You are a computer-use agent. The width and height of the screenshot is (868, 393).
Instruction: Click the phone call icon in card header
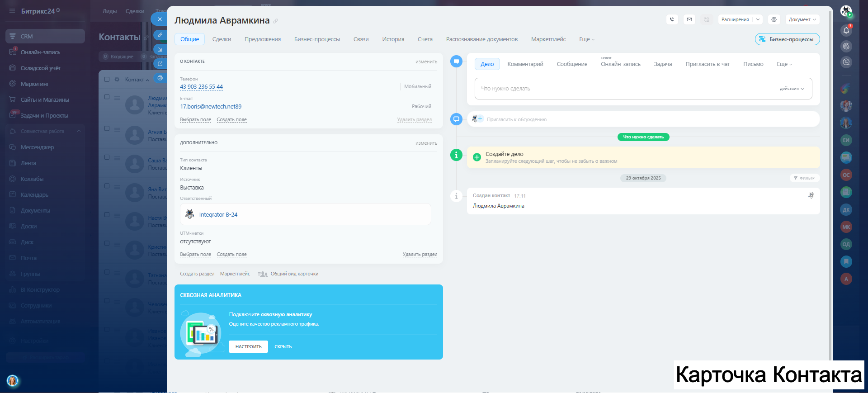(672, 19)
